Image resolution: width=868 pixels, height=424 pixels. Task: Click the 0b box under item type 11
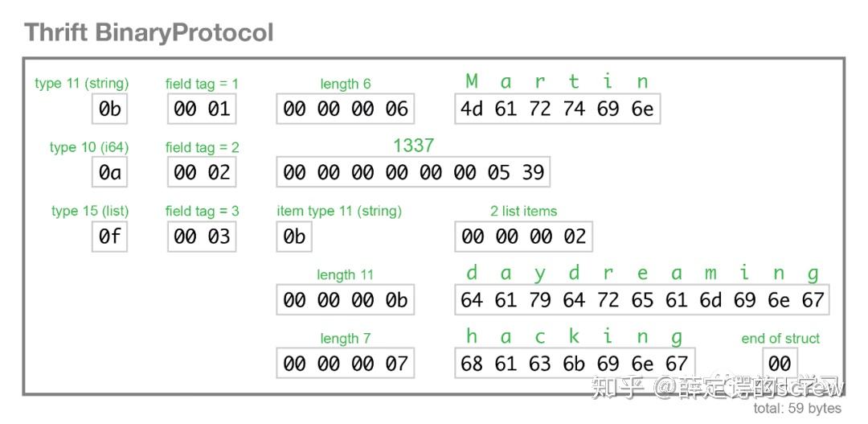294,237
